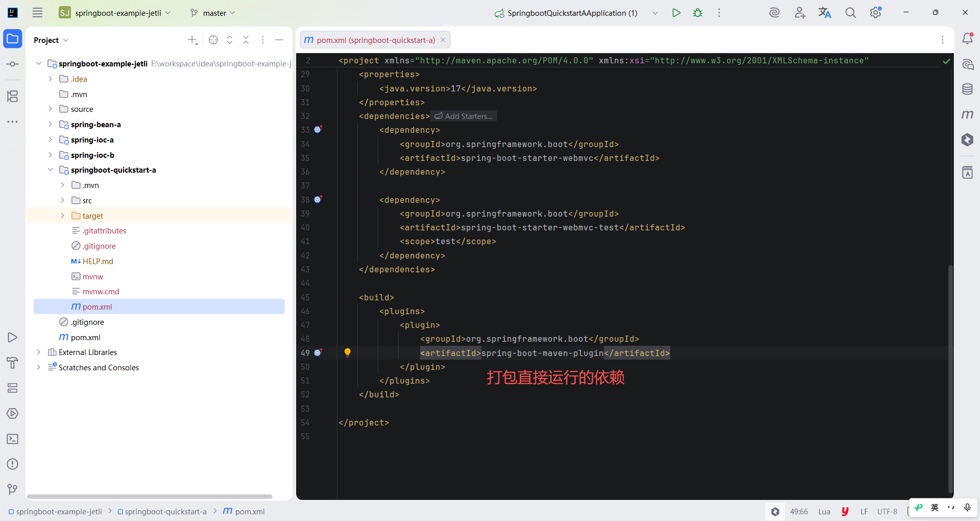Open the Notifications bell
Image resolution: width=980 pixels, height=521 pixels.
click(967, 38)
